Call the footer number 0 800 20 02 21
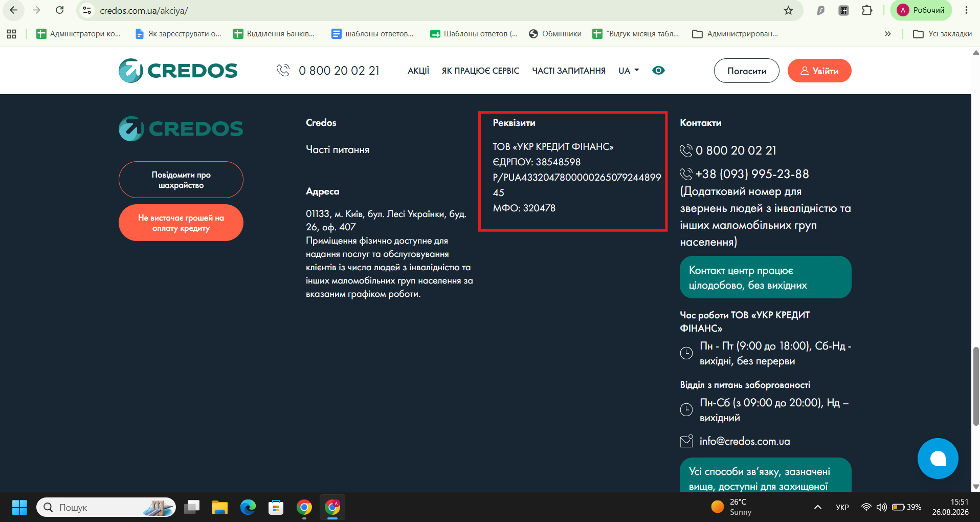 [736, 150]
